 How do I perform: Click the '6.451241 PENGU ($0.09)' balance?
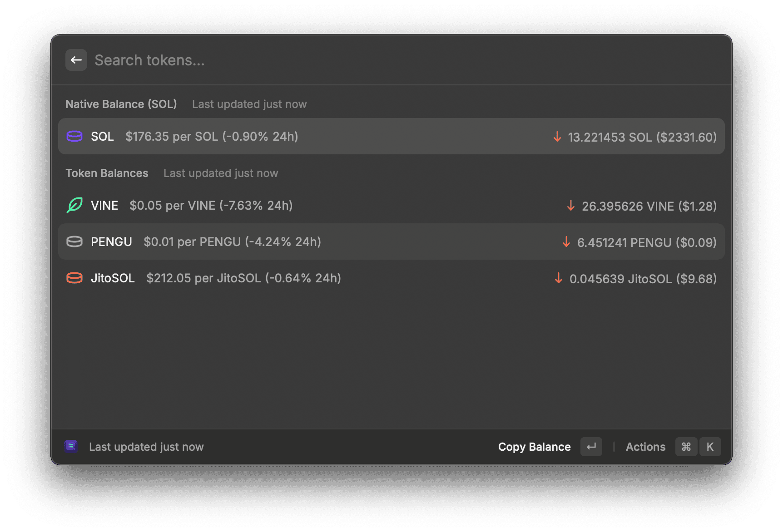[x=647, y=242]
